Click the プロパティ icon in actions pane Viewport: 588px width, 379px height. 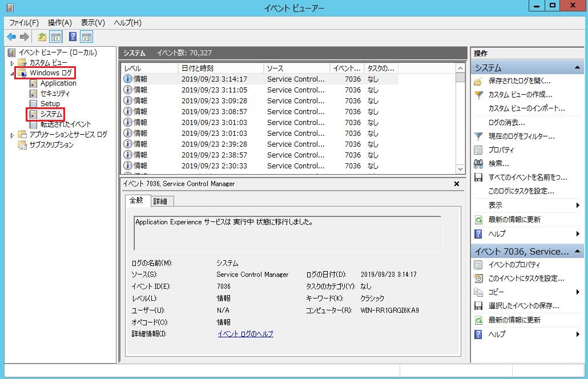pyautogui.click(x=478, y=150)
